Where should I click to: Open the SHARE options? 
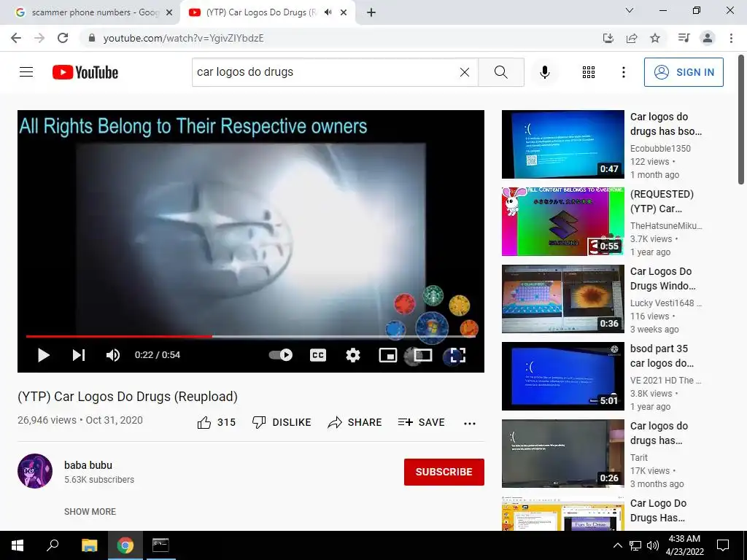pyautogui.click(x=355, y=422)
